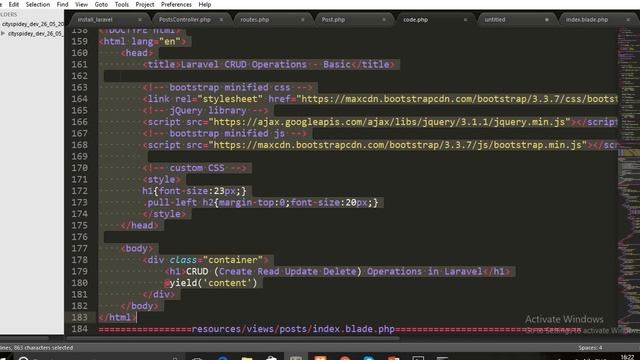Open the Help menu
640x360 pixels.
tap(204, 4)
